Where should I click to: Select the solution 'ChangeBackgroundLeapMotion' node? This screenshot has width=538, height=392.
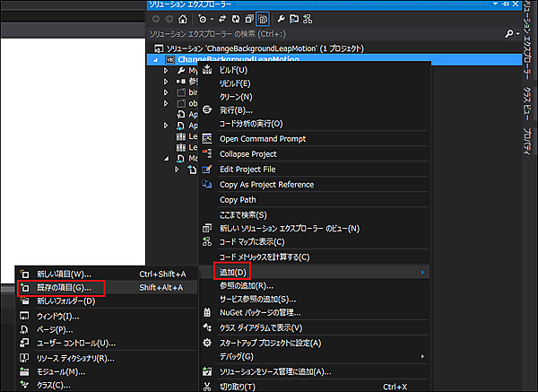pyautogui.click(x=269, y=48)
